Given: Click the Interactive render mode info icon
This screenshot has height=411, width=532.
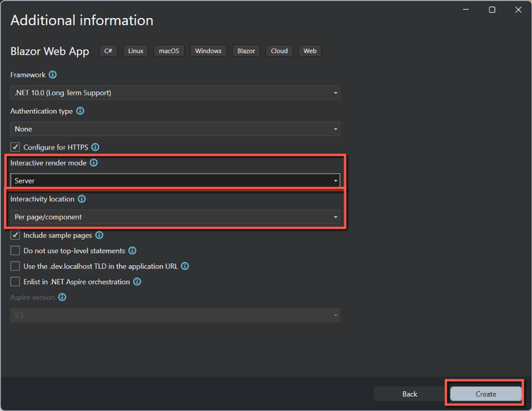Looking at the screenshot, I should pyautogui.click(x=94, y=163).
